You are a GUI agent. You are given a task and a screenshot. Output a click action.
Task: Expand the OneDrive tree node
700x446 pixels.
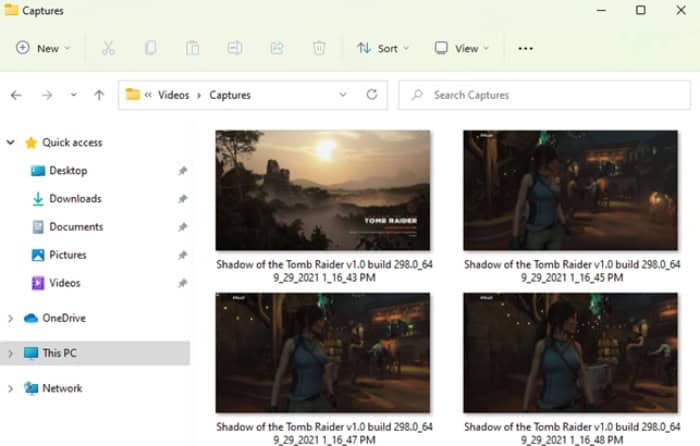10,318
